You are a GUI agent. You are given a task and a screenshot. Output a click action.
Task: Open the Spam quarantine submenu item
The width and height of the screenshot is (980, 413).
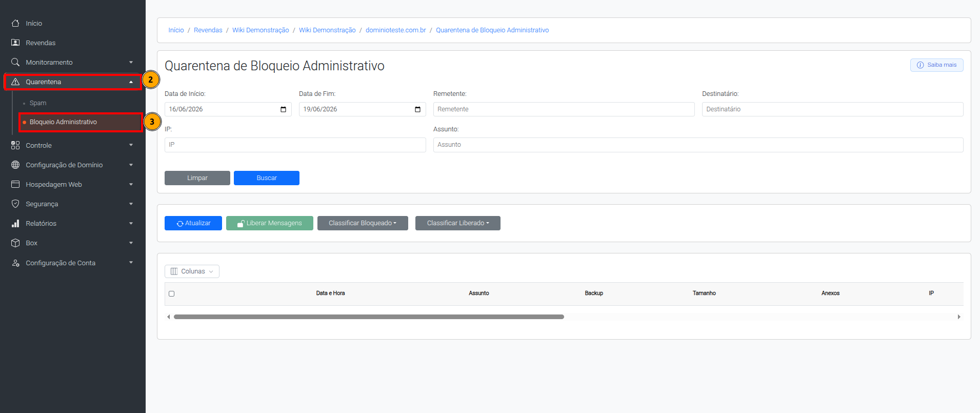click(x=38, y=103)
